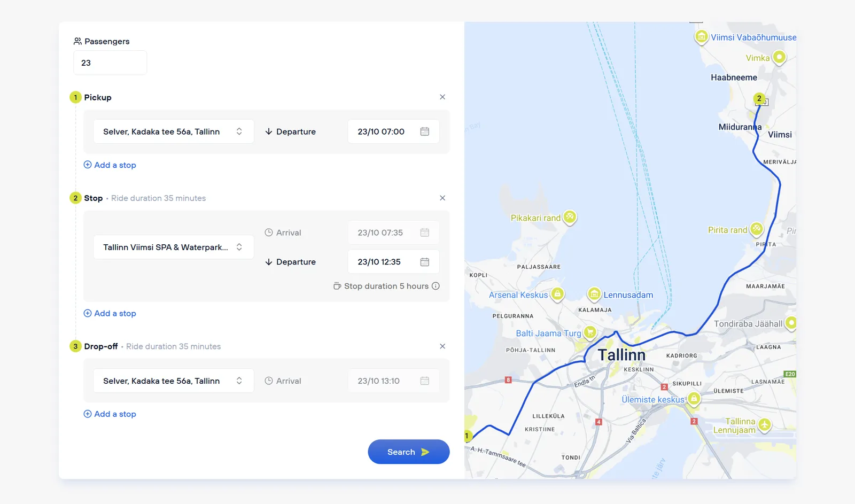Image resolution: width=855 pixels, height=504 pixels.
Task: Click Add a stop below stop 2
Action: tap(110, 313)
